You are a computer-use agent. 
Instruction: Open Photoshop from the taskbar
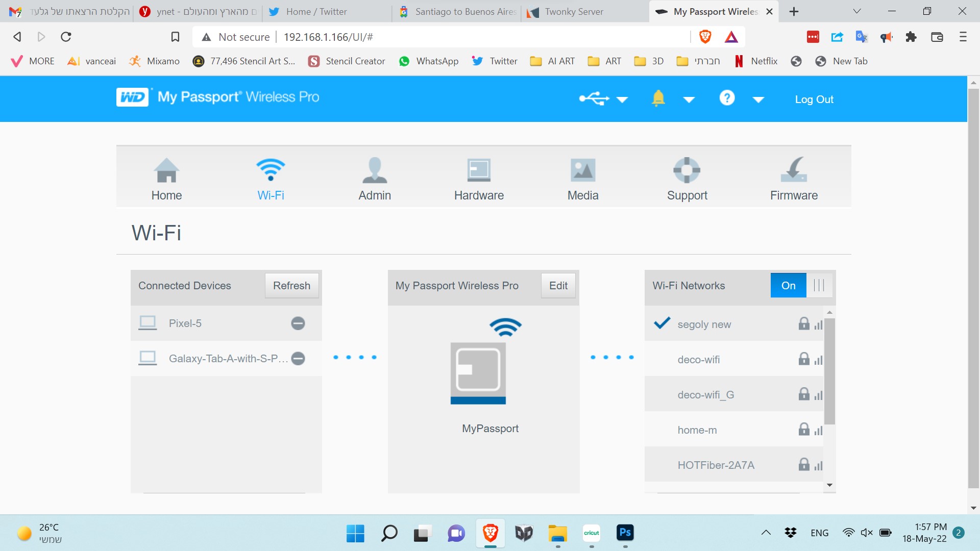(x=625, y=533)
